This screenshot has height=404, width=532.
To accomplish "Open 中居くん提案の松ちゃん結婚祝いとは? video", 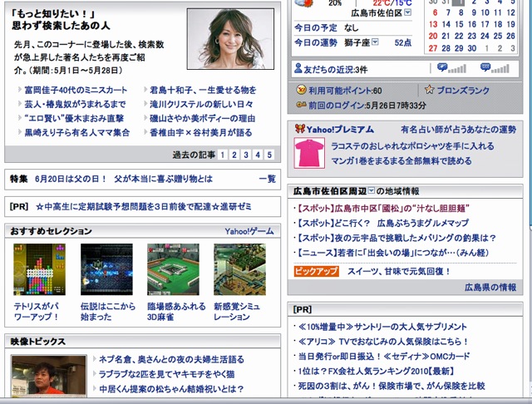I will point(171,389).
